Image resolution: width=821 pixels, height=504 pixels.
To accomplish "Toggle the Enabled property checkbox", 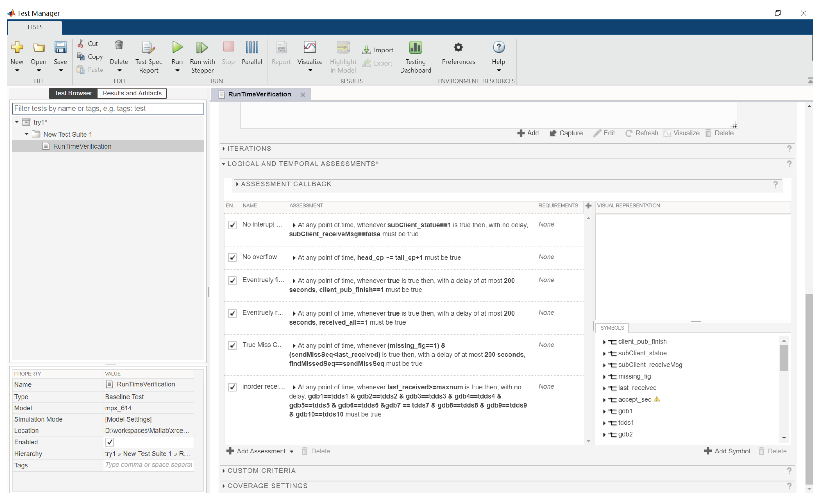I will click(x=109, y=442).
